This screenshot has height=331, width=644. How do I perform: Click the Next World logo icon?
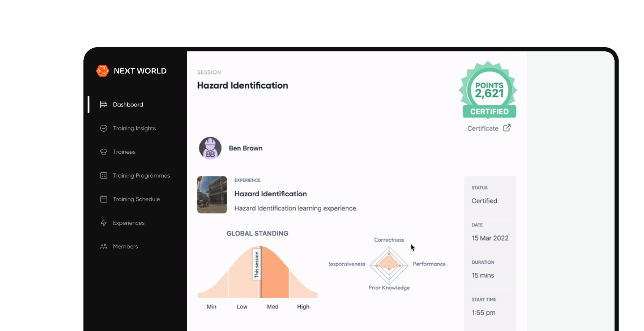pyautogui.click(x=102, y=71)
